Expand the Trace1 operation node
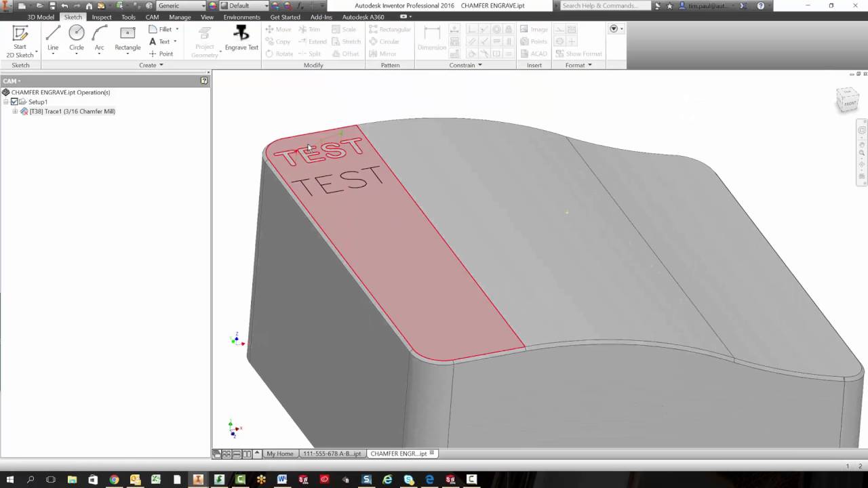Image resolution: width=868 pixels, height=488 pixels. pos(15,111)
